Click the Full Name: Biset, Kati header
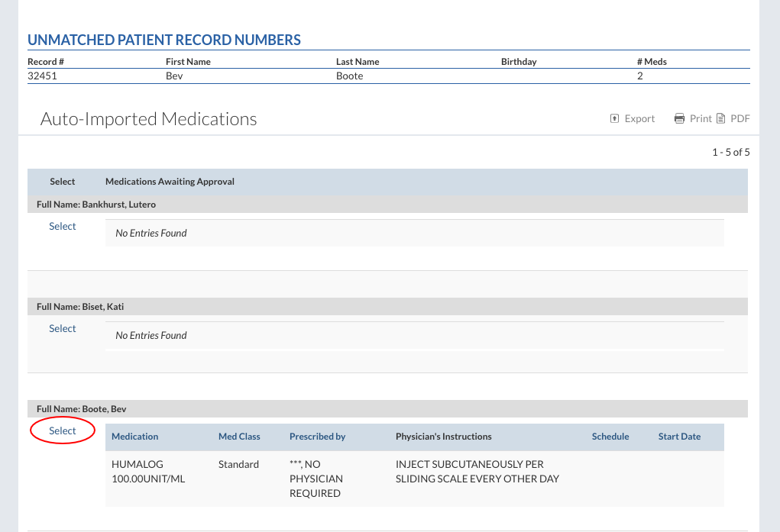The height and width of the screenshot is (532, 780). click(x=80, y=307)
